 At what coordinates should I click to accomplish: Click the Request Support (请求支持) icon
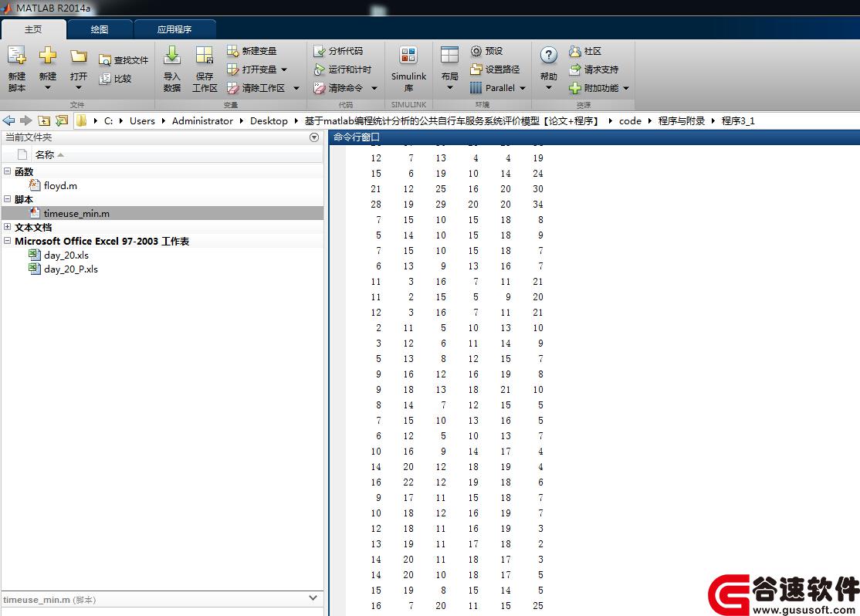coord(575,69)
